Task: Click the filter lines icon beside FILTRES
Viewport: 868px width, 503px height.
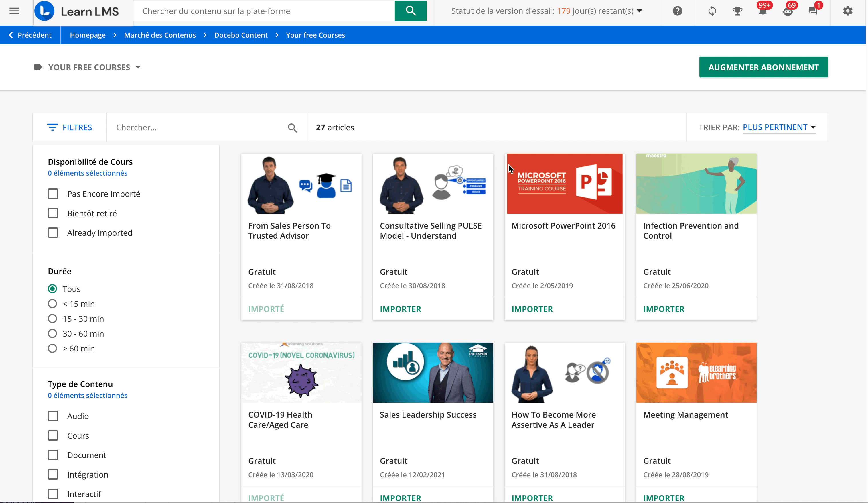Action: (52, 127)
